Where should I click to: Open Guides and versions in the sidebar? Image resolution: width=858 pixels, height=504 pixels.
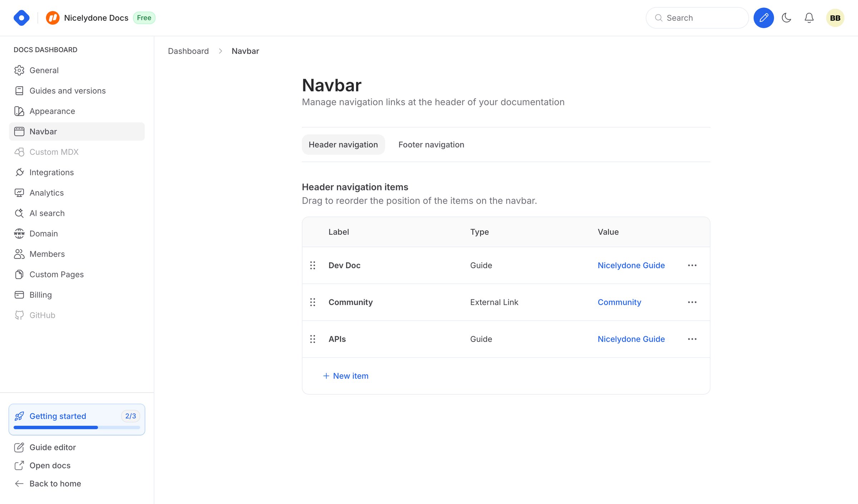[x=77, y=91]
